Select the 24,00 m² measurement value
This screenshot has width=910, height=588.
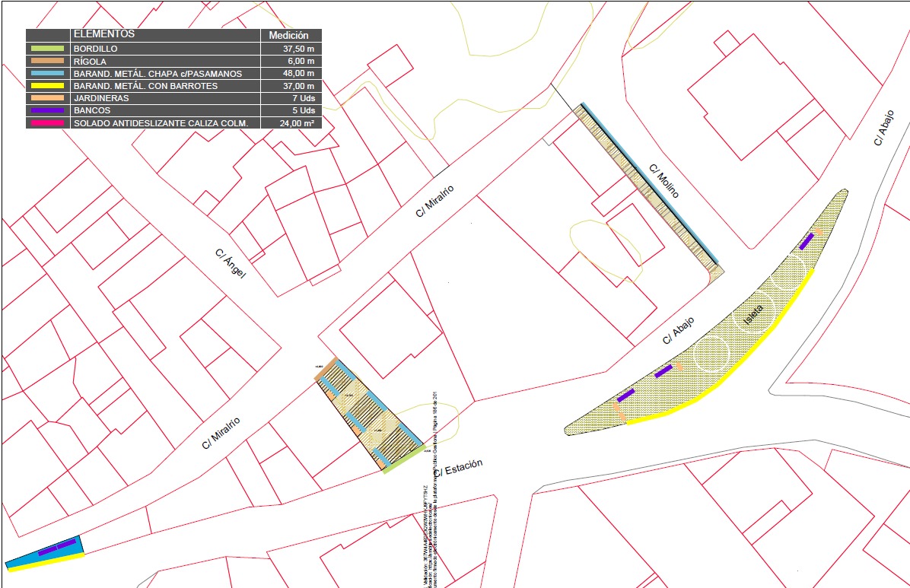(297, 123)
